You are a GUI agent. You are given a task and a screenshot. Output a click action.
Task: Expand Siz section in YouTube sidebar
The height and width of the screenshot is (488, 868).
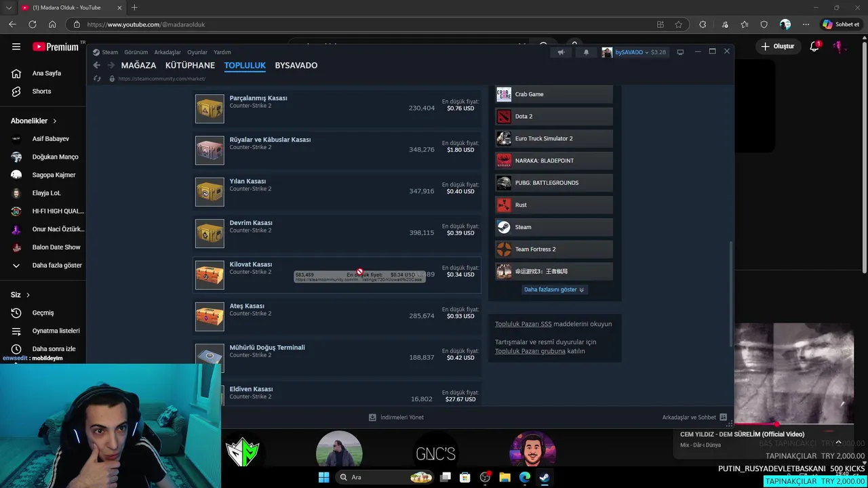click(x=20, y=295)
